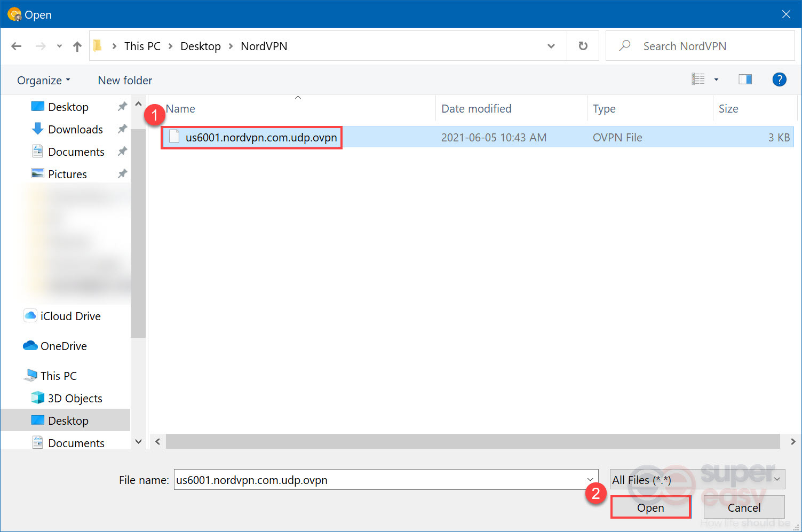Click the folder icon in address bar
Screen dimensions: 802x532
tap(97, 46)
